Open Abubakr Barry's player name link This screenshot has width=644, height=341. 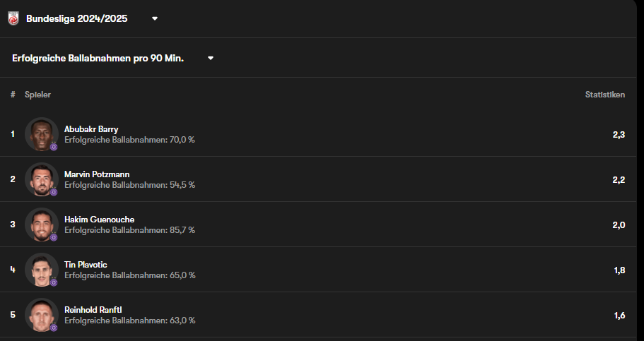click(91, 129)
